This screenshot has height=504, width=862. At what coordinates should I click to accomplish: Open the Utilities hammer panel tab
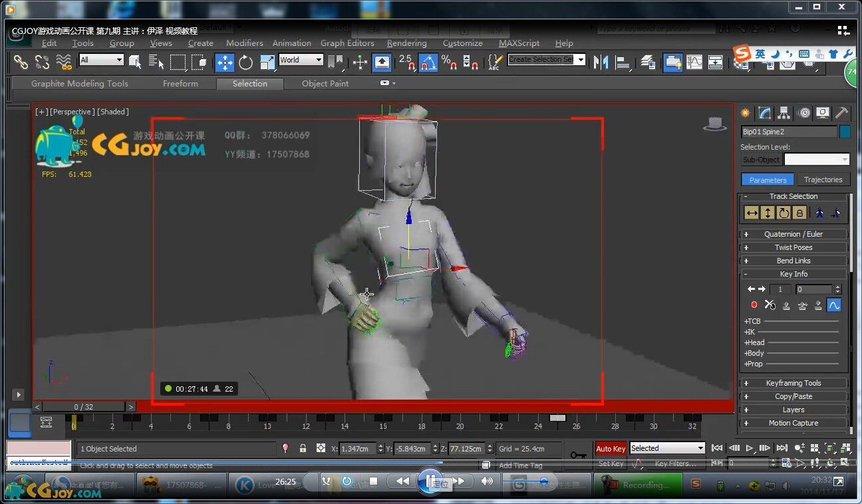[x=842, y=112]
